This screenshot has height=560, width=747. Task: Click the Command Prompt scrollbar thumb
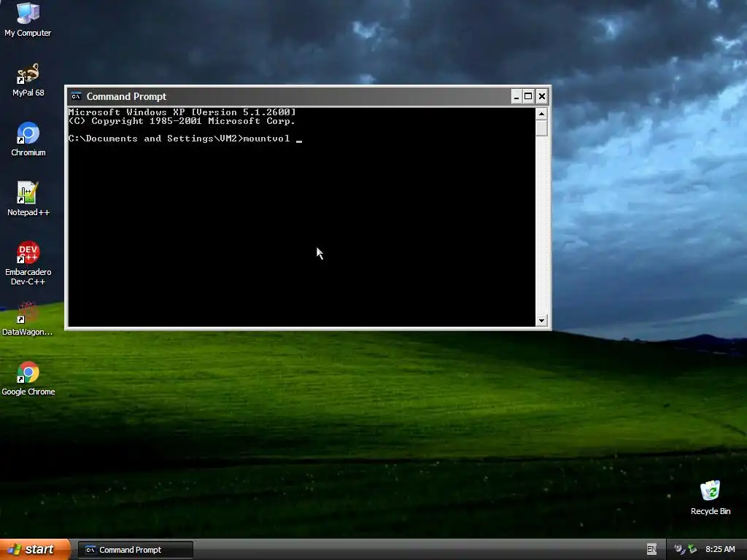coord(541,128)
